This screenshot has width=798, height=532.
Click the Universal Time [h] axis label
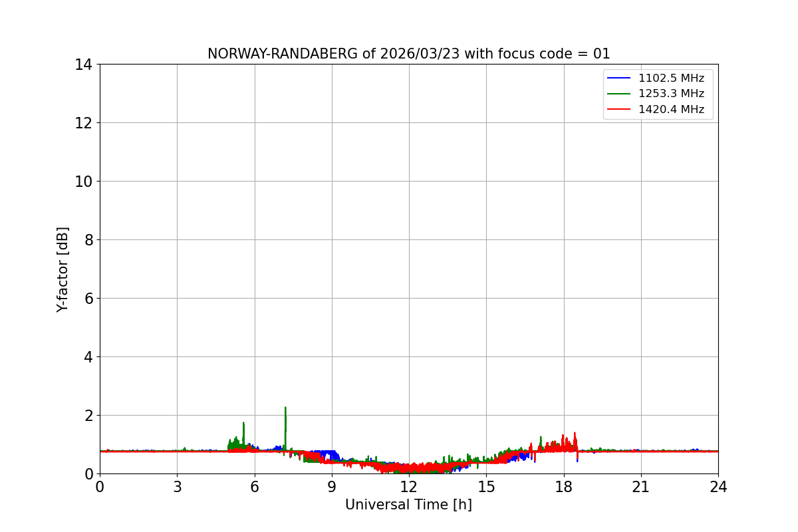click(408, 505)
